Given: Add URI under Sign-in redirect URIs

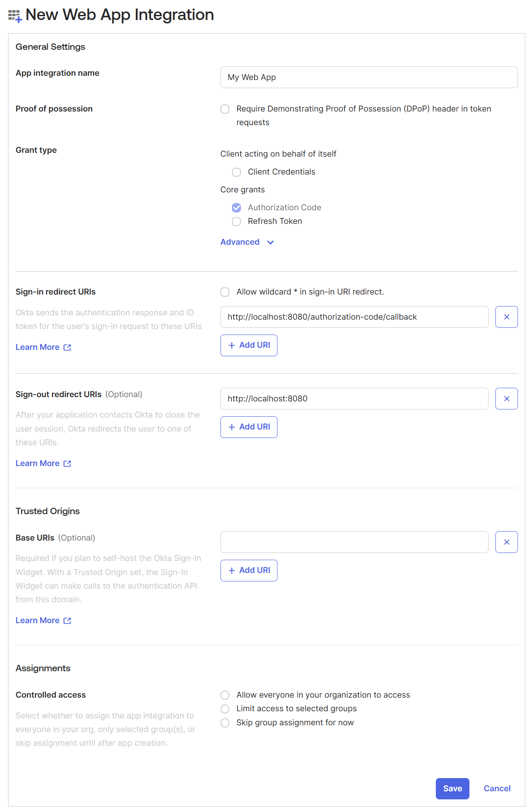Looking at the screenshot, I should (x=249, y=345).
